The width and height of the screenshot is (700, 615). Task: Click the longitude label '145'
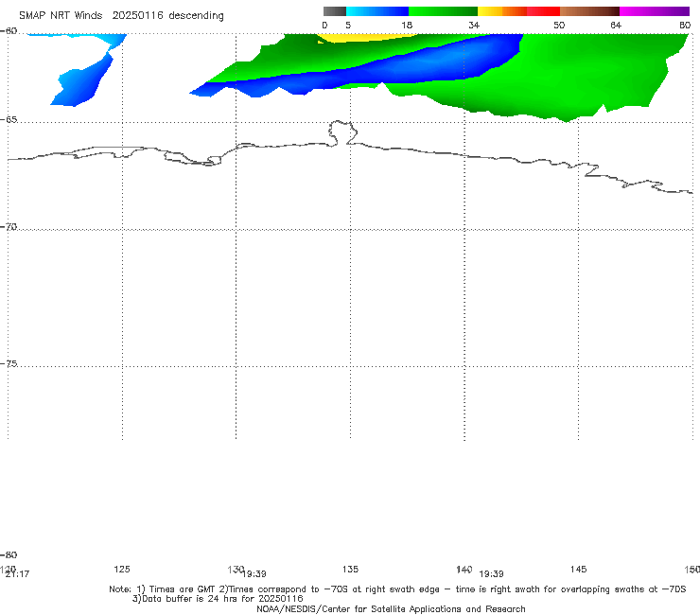point(579,569)
